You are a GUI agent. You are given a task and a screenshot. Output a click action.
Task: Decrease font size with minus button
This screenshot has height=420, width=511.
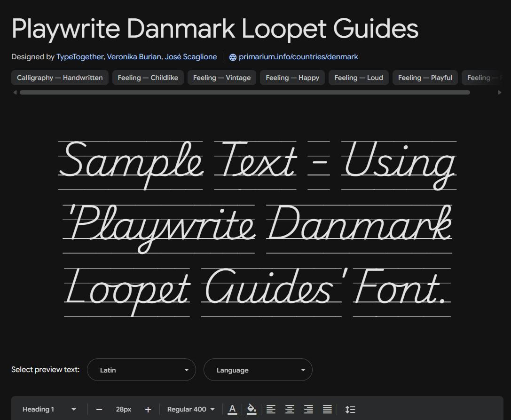pos(99,410)
